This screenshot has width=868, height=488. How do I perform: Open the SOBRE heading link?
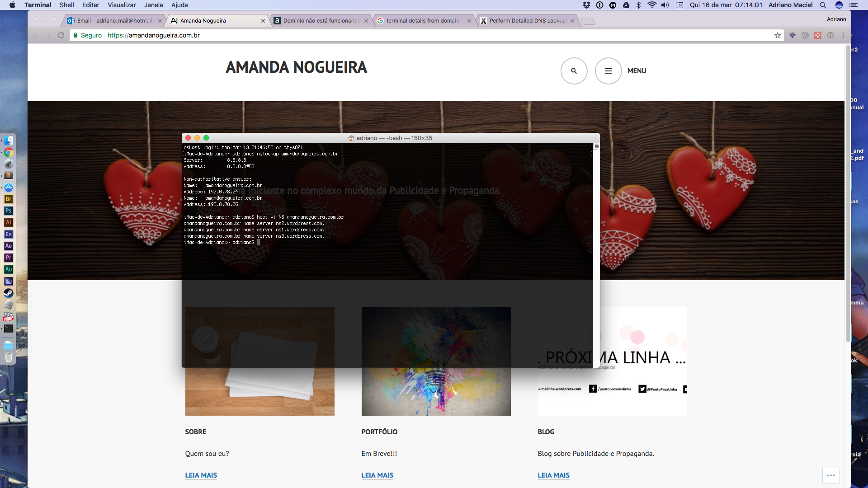tap(196, 432)
